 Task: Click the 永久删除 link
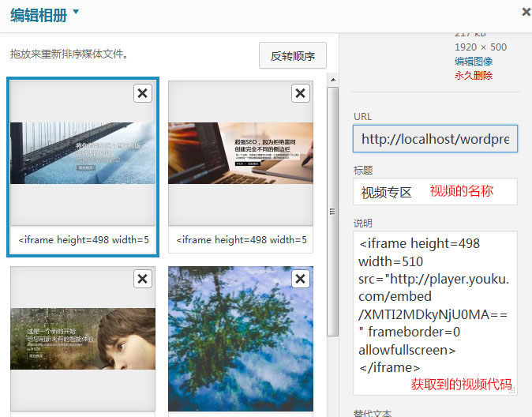474,76
